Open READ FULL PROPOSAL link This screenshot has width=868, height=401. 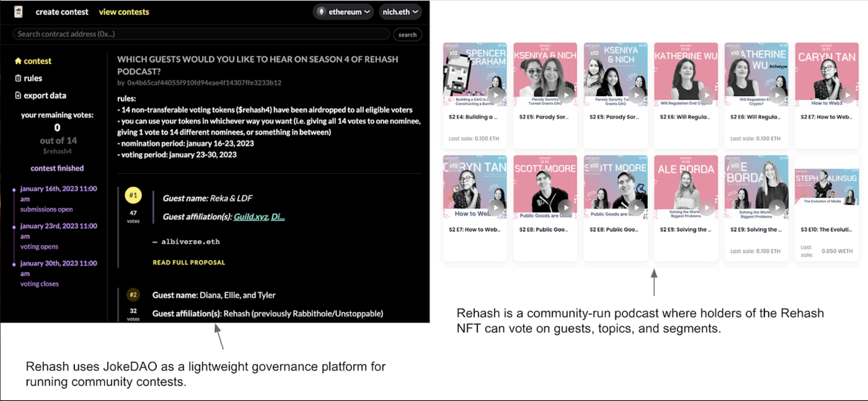[x=189, y=263]
